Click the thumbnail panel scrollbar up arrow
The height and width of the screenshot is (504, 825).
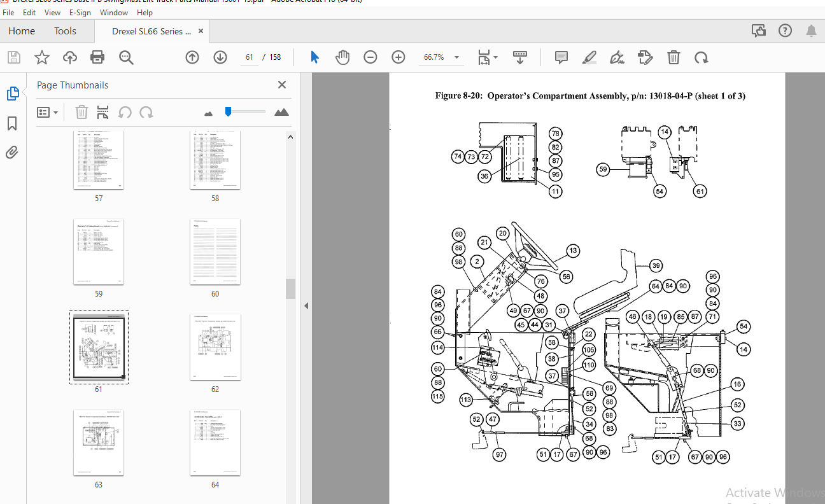(290, 137)
